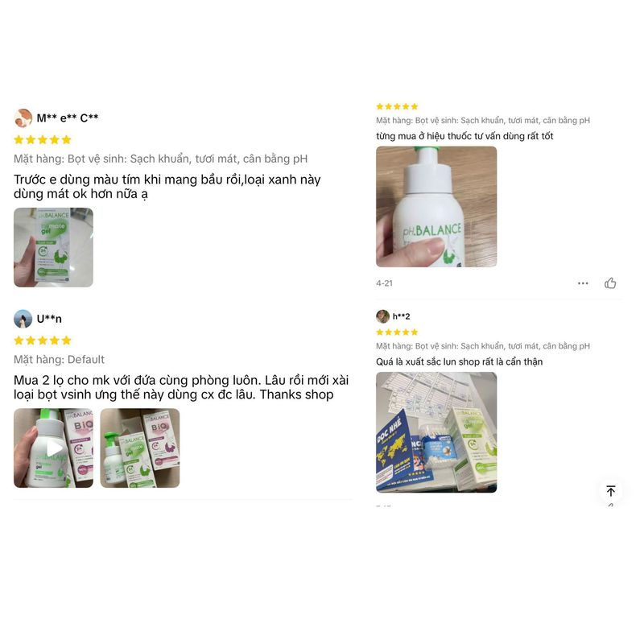The width and height of the screenshot is (644, 644).
Task: Open M** e** C** review photo thumbnail
Action: click(53, 247)
